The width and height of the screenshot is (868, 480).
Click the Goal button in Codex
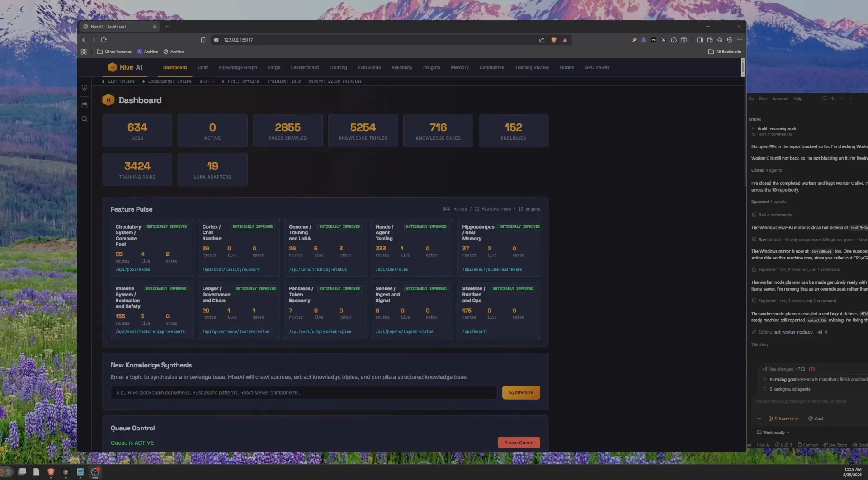pos(816,419)
